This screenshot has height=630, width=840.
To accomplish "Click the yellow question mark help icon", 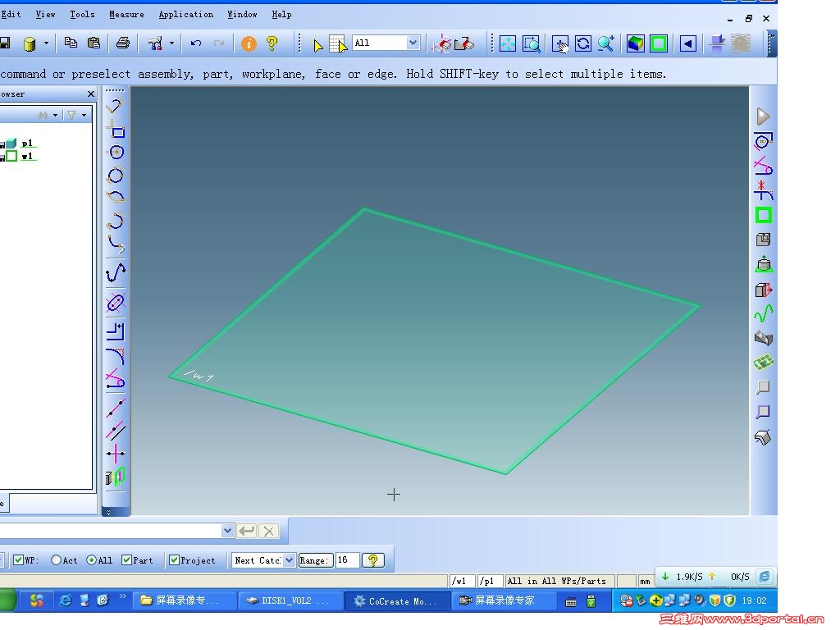I will coord(272,43).
